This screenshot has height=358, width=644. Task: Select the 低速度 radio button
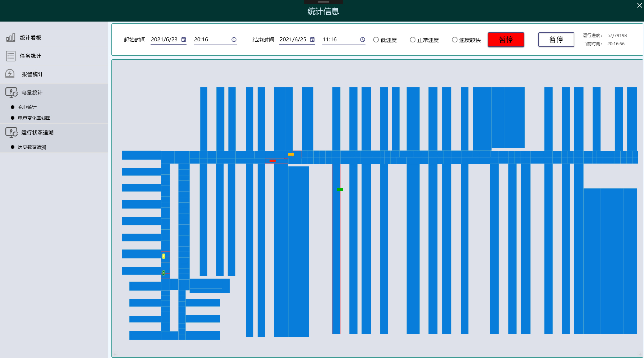376,40
